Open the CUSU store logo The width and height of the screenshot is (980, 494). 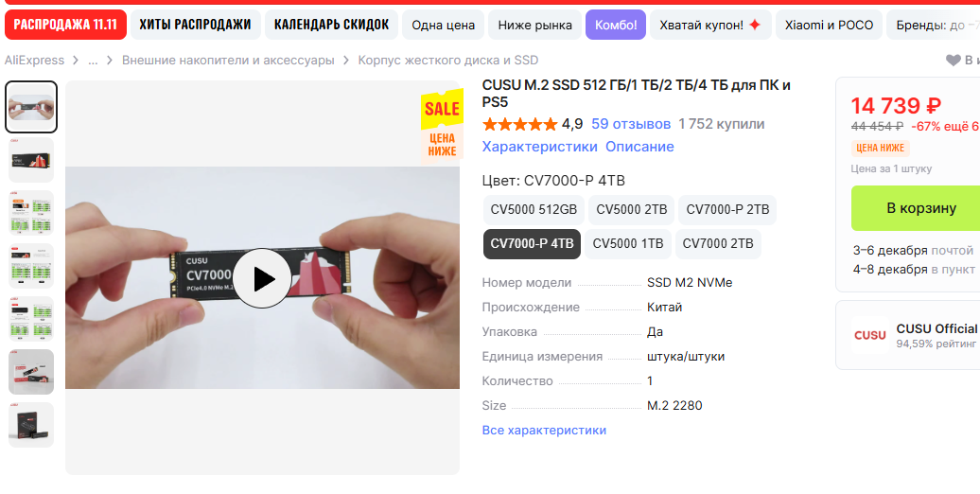click(x=869, y=335)
